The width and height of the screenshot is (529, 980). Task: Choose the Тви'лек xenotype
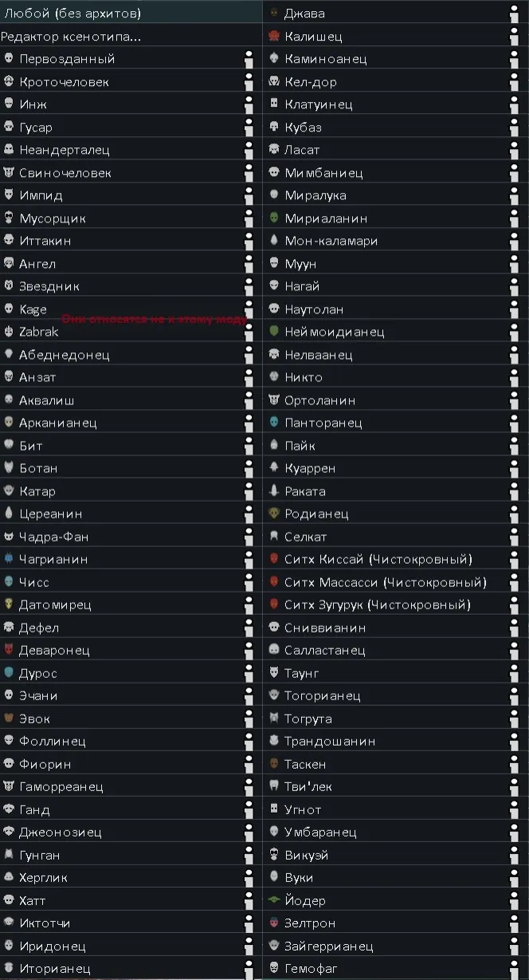(x=308, y=787)
